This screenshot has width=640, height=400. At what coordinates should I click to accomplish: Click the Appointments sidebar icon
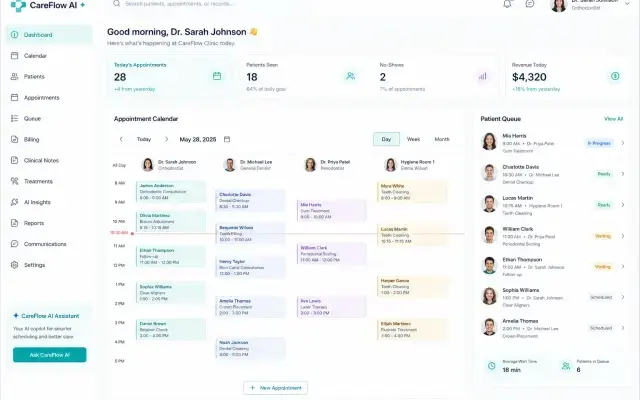tap(14, 98)
